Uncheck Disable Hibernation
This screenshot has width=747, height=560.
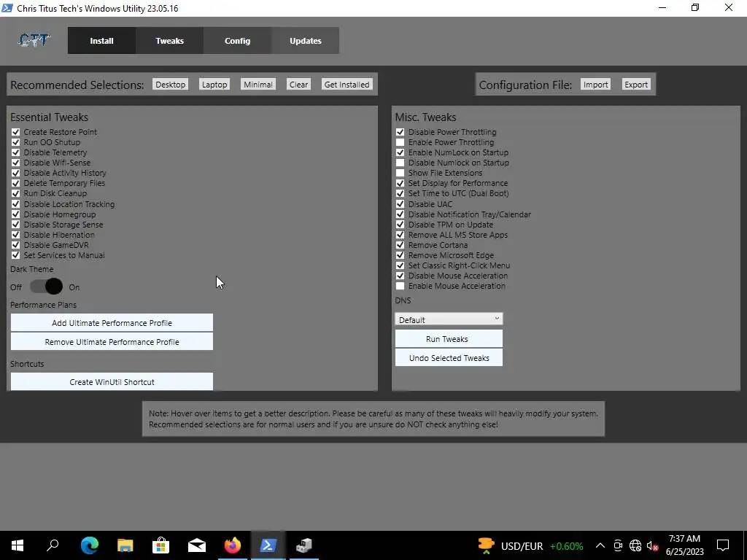16,235
